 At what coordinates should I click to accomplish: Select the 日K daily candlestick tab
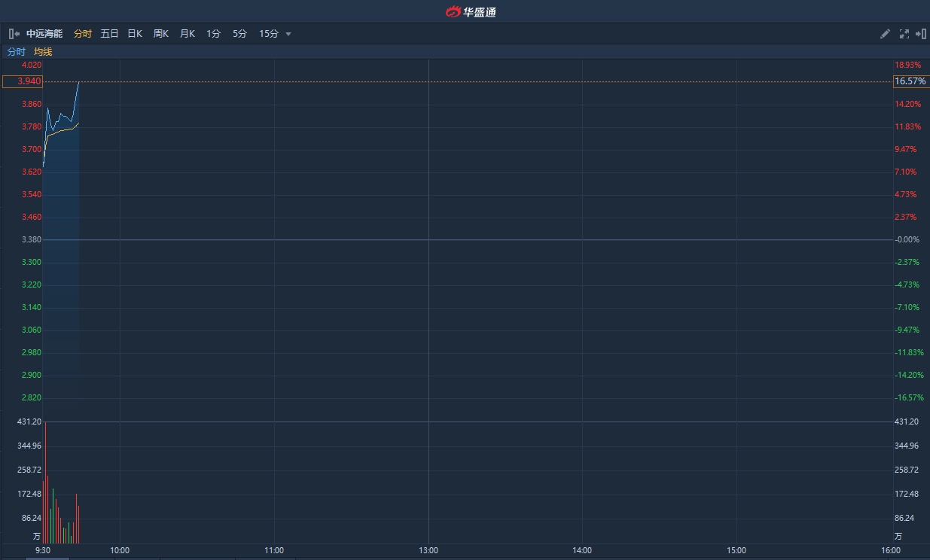(135, 34)
